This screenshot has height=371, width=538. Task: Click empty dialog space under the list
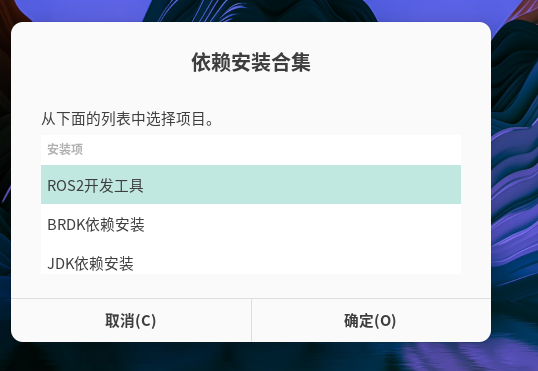[251, 286]
